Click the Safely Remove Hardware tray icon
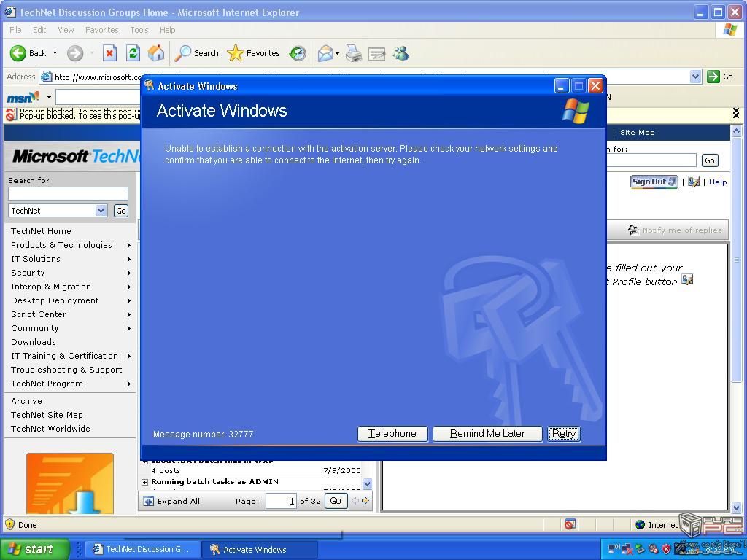747x560 pixels. (640, 549)
